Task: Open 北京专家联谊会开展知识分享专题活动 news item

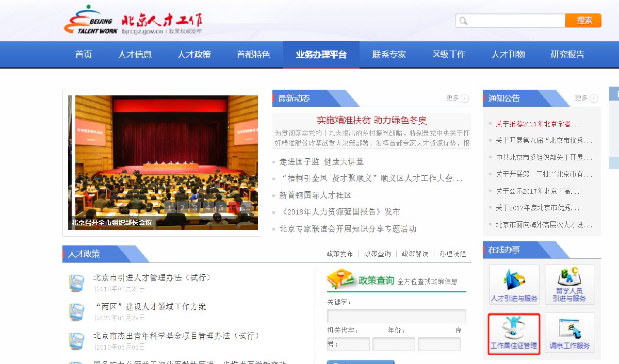Action: coord(348,229)
